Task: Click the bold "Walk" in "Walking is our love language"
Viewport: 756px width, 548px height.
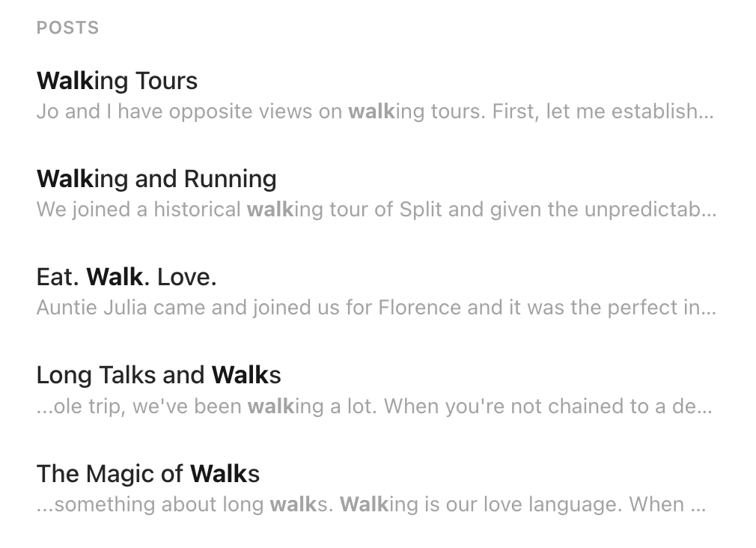Action: [364, 505]
